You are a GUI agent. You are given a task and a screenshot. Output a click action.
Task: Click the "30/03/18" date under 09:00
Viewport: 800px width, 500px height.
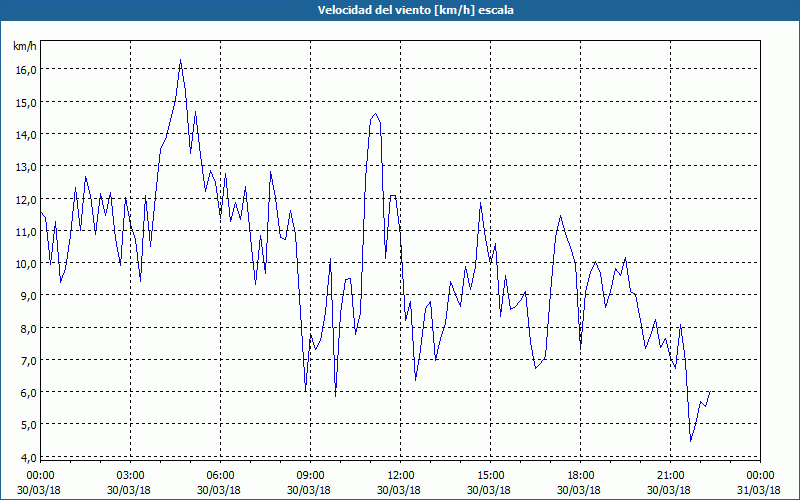(x=309, y=490)
